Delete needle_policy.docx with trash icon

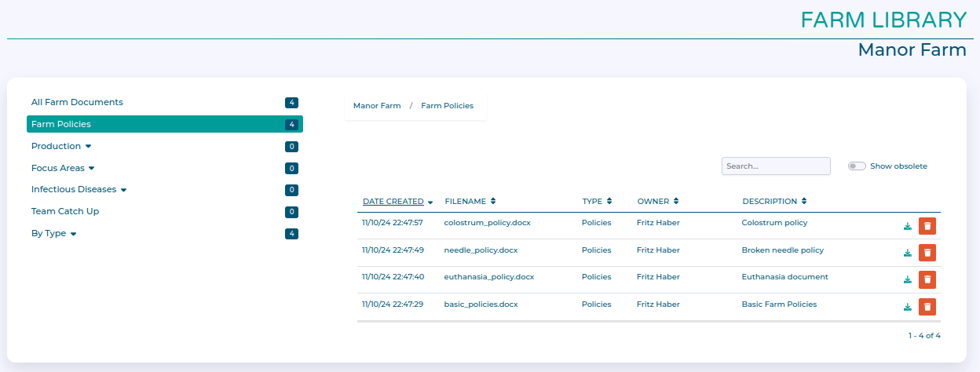[927, 253]
